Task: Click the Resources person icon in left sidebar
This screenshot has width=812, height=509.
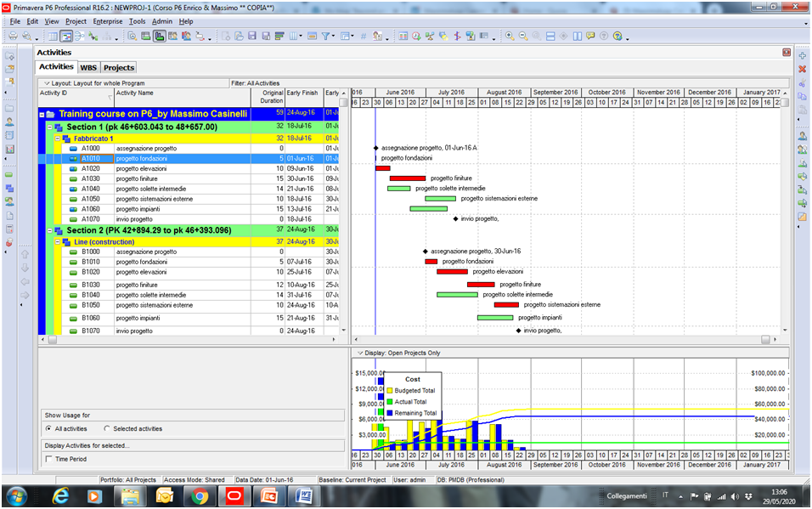Action: (x=9, y=122)
